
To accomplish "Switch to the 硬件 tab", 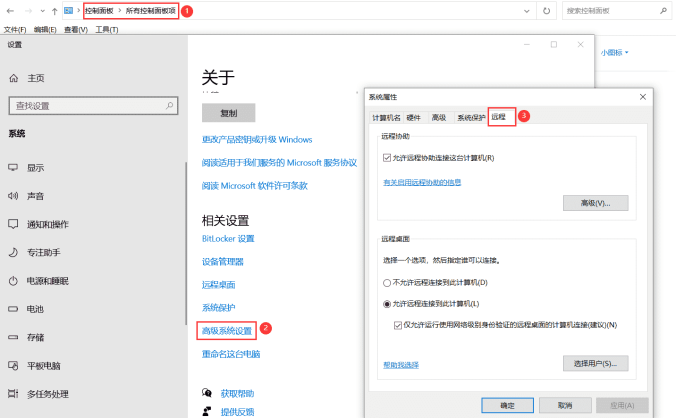I will click(x=413, y=118).
